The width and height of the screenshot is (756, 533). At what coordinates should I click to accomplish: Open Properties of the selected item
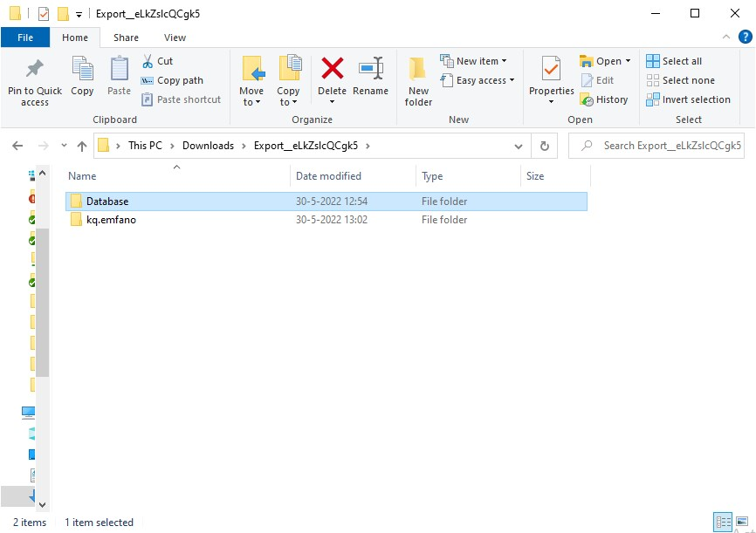[551, 75]
